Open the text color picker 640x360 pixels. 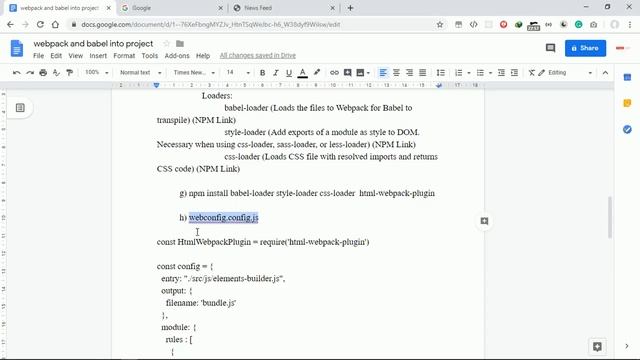[302, 73]
